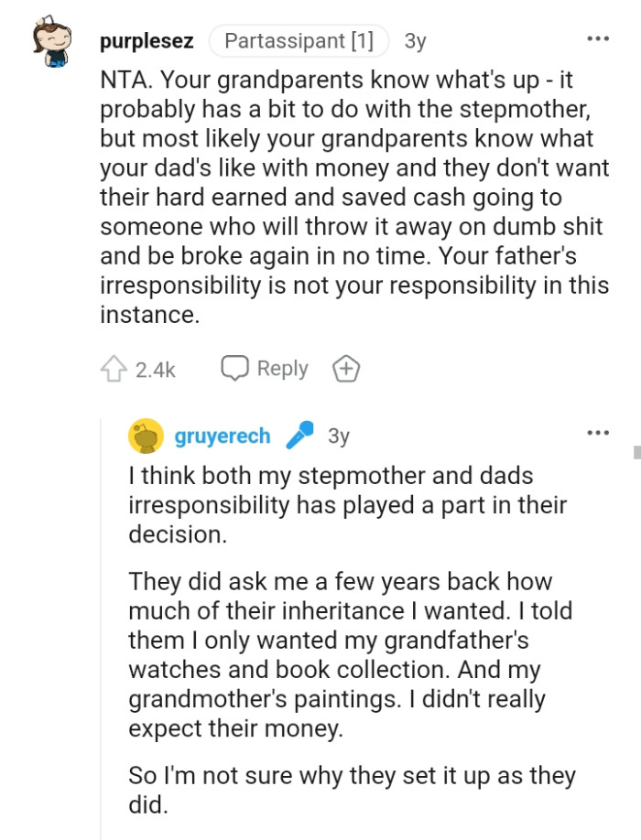
Task: Click the Partassipant [1] flair badge
Action: pos(299,41)
